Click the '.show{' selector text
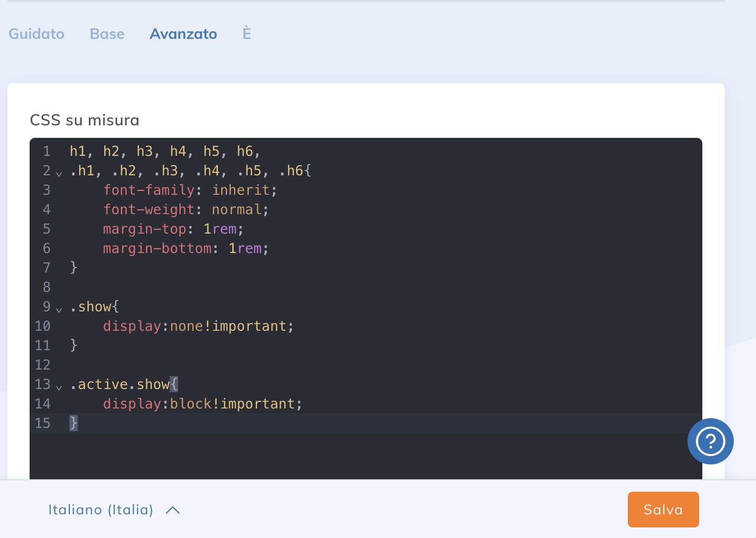Image resolution: width=756 pixels, height=538 pixels. [x=94, y=307]
